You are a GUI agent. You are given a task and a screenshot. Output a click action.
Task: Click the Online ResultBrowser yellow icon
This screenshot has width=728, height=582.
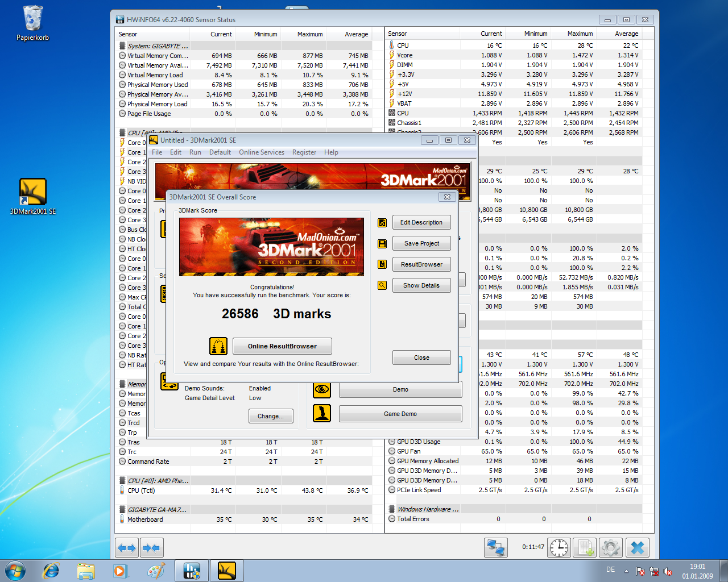tap(218, 346)
